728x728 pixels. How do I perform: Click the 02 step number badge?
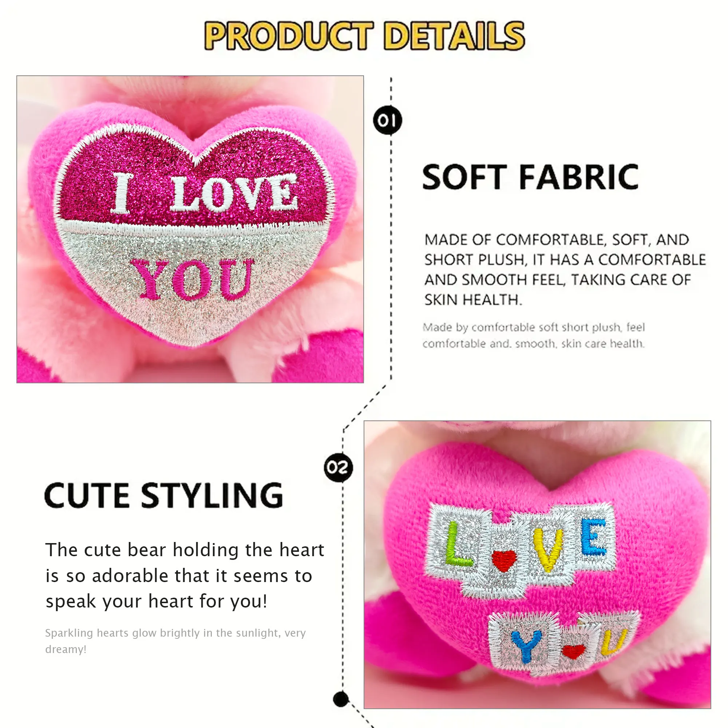(339, 468)
